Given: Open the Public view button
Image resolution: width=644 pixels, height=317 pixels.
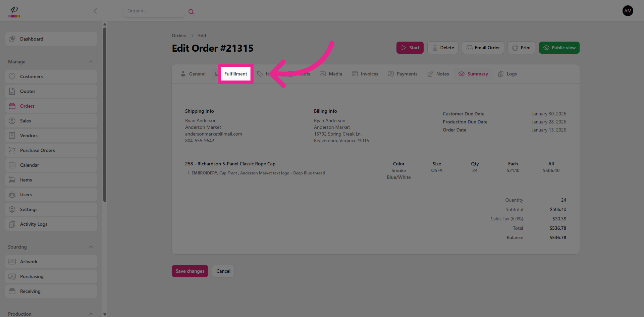Looking at the screenshot, I should pos(559,48).
